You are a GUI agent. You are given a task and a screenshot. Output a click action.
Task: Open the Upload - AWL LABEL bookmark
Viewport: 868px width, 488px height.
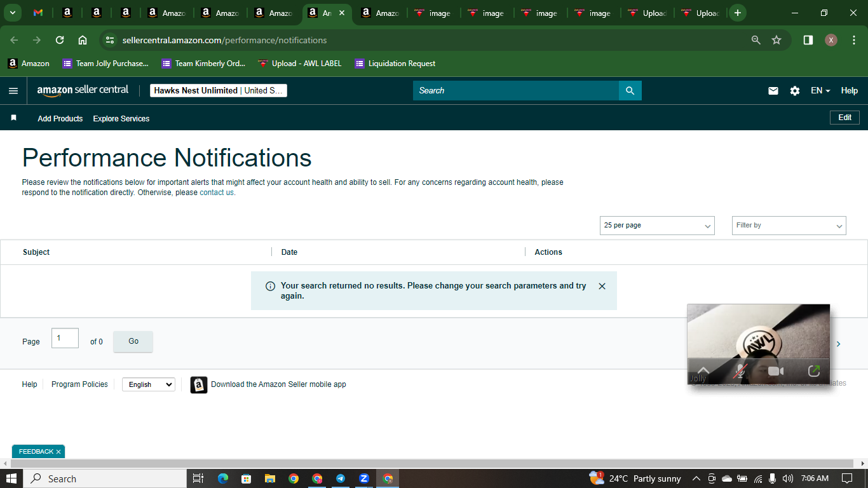click(300, 64)
